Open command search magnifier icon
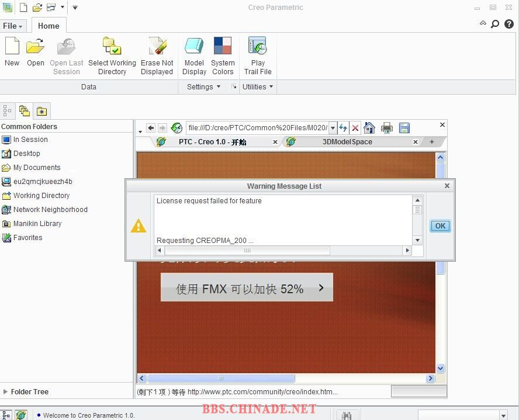 point(495,24)
